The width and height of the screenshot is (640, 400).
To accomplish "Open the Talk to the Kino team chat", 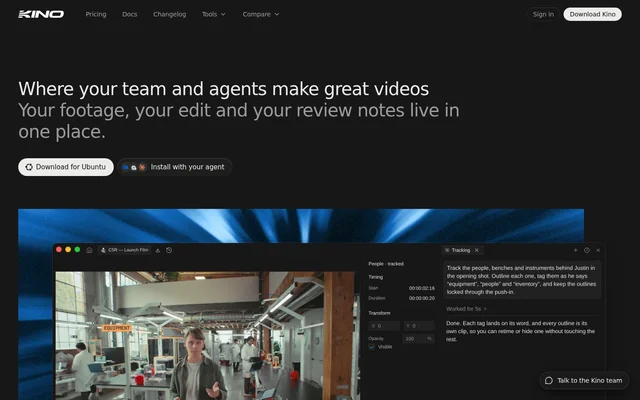I will point(584,380).
